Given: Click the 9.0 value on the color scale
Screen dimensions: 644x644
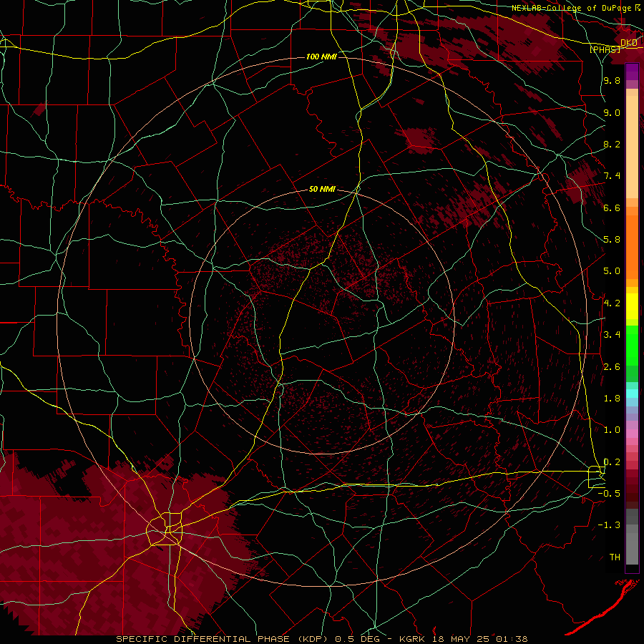Looking at the screenshot, I should [612, 112].
